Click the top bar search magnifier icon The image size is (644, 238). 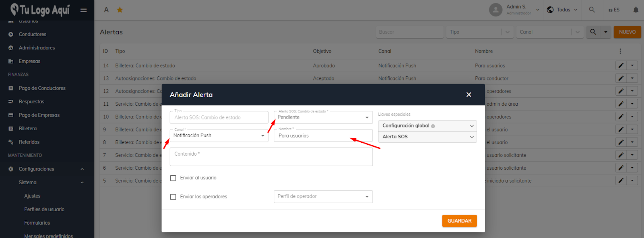click(x=592, y=10)
